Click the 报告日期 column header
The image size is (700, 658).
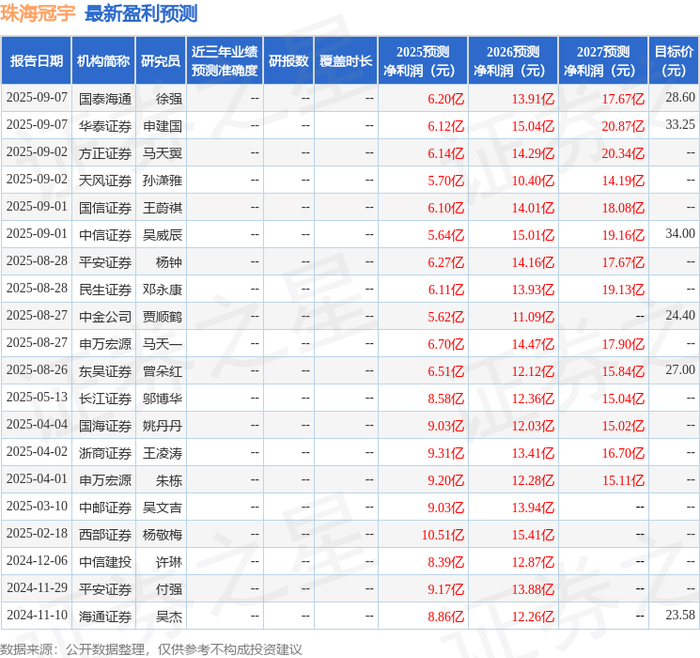tap(36, 61)
